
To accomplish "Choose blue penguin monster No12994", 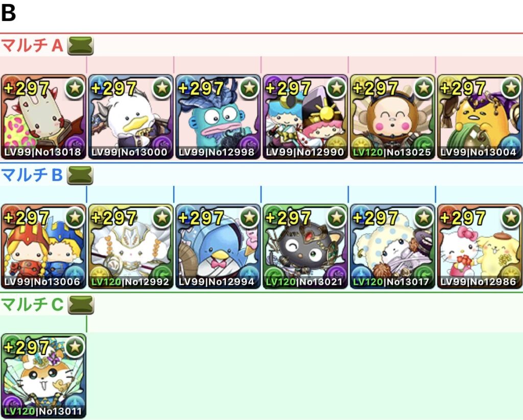I will coord(218,246).
